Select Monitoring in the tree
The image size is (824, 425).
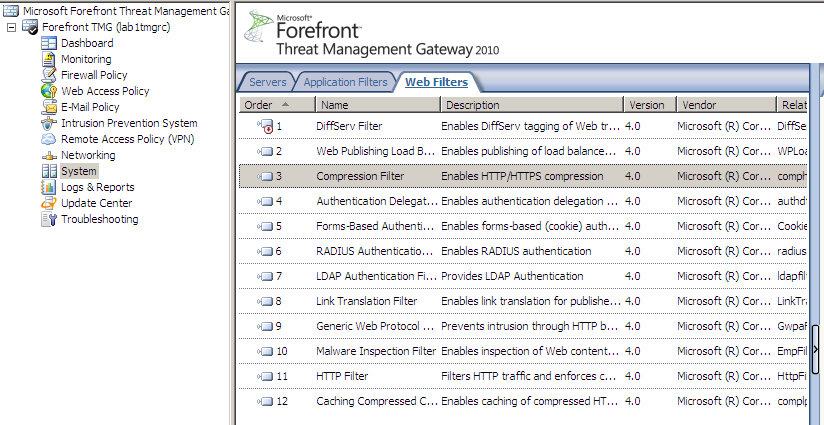pyautogui.click(x=86, y=59)
